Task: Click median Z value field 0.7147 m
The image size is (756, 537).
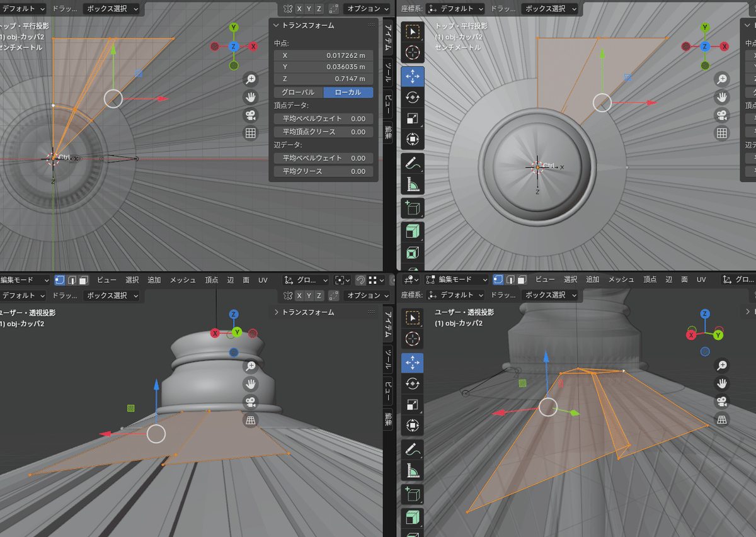Action: pyautogui.click(x=324, y=79)
